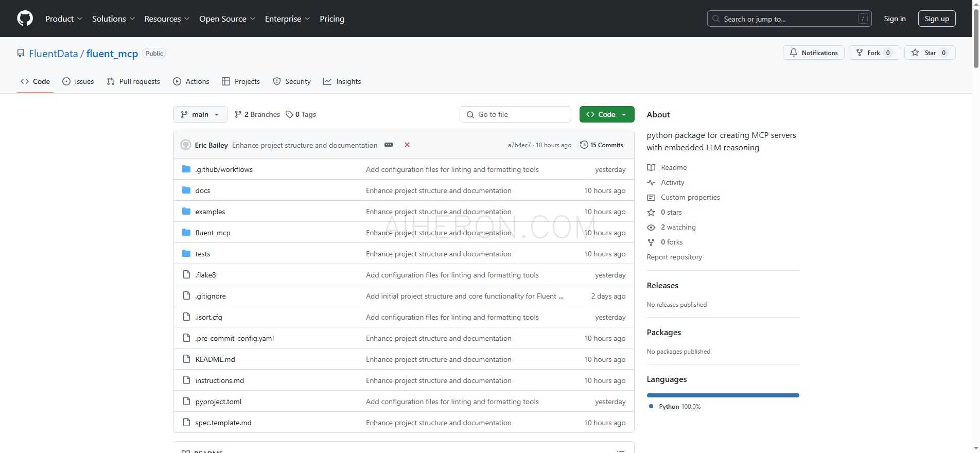Open the .isort.cfg file
Viewport: 980px width, 453px height.
click(209, 317)
